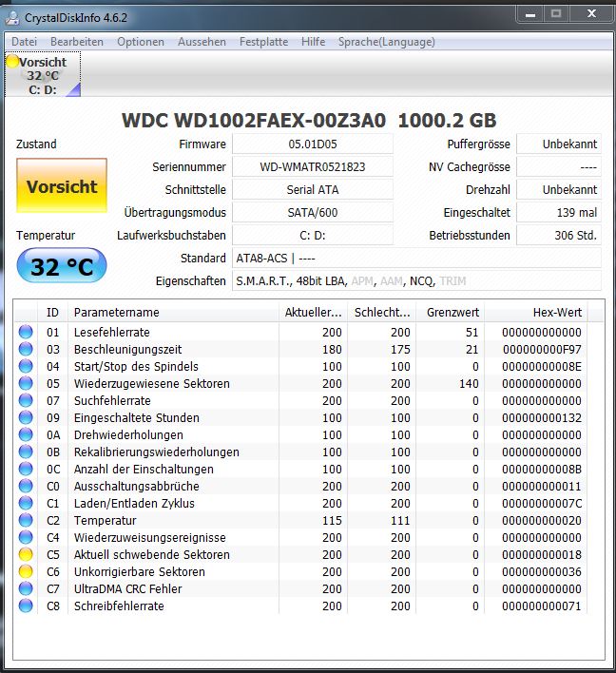The width and height of the screenshot is (616, 673).
Task: Click blue status icon for Schreibfehlerrate
Action: point(26,606)
